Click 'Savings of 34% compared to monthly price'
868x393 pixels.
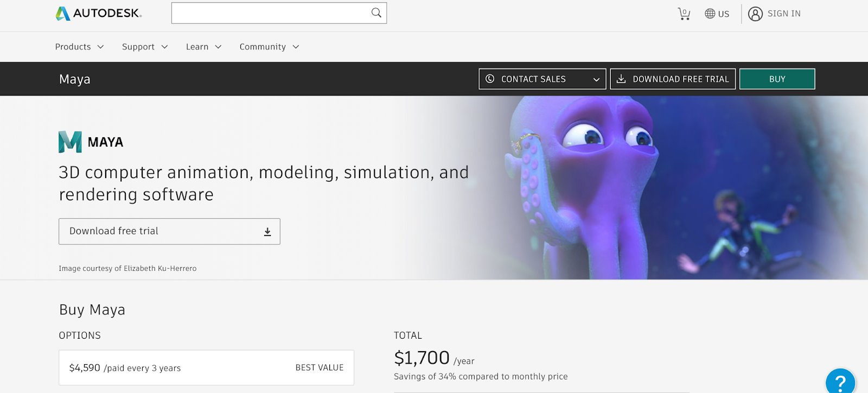[x=481, y=376]
